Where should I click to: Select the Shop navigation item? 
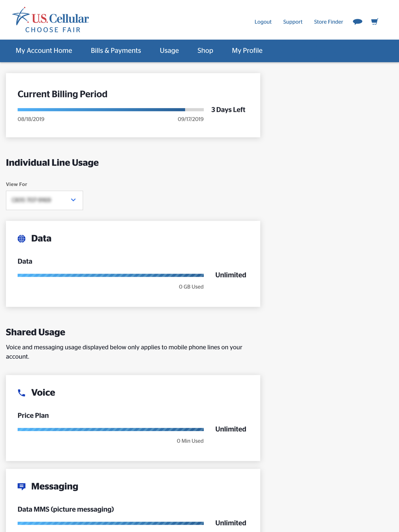pyautogui.click(x=205, y=51)
